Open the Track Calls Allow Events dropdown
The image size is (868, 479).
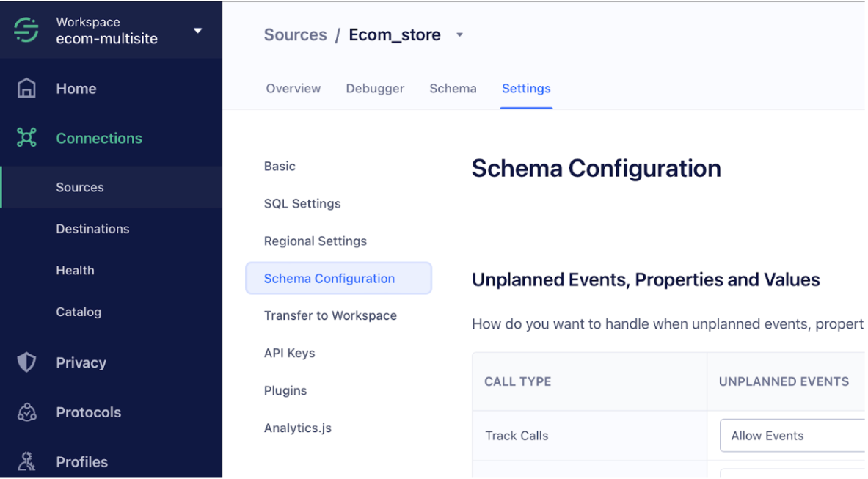click(x=792, y=436)
